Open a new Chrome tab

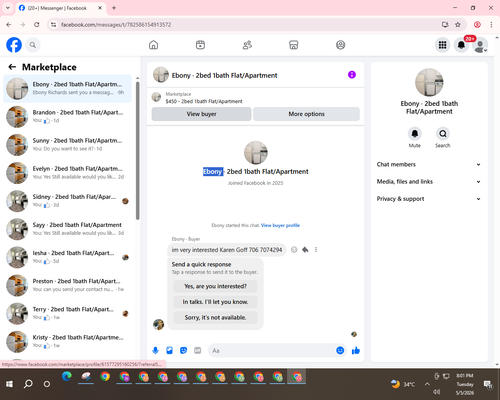(114, 8)
